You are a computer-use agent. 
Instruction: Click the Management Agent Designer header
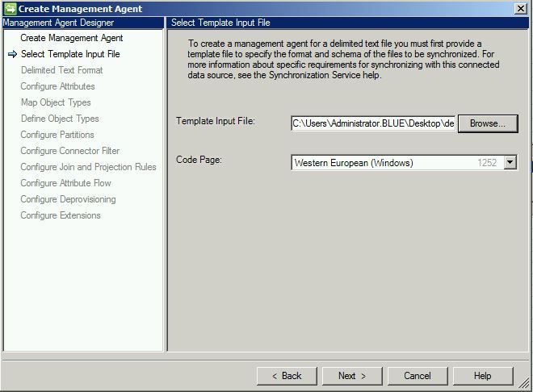click(x=83, y=23)
